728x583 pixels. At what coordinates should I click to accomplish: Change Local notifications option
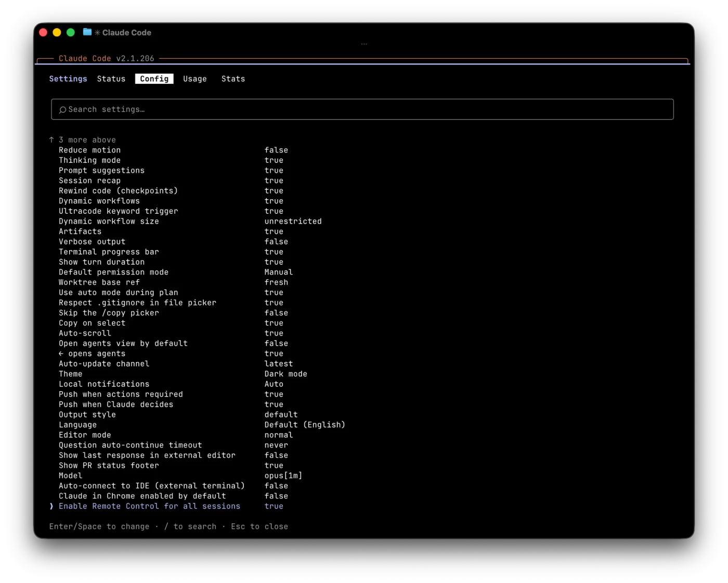coord(171,384)
